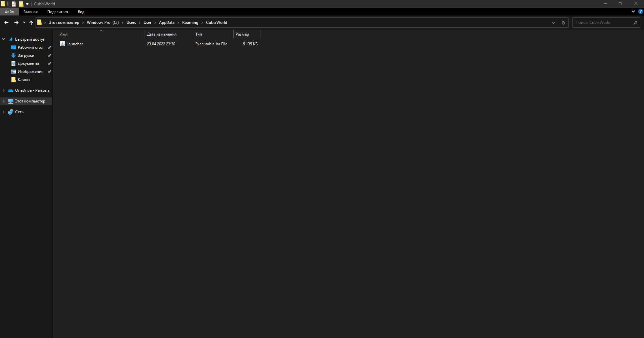644x338 pixels.
Task: Open the Explorer help icon
Action: tap(640, 11)
